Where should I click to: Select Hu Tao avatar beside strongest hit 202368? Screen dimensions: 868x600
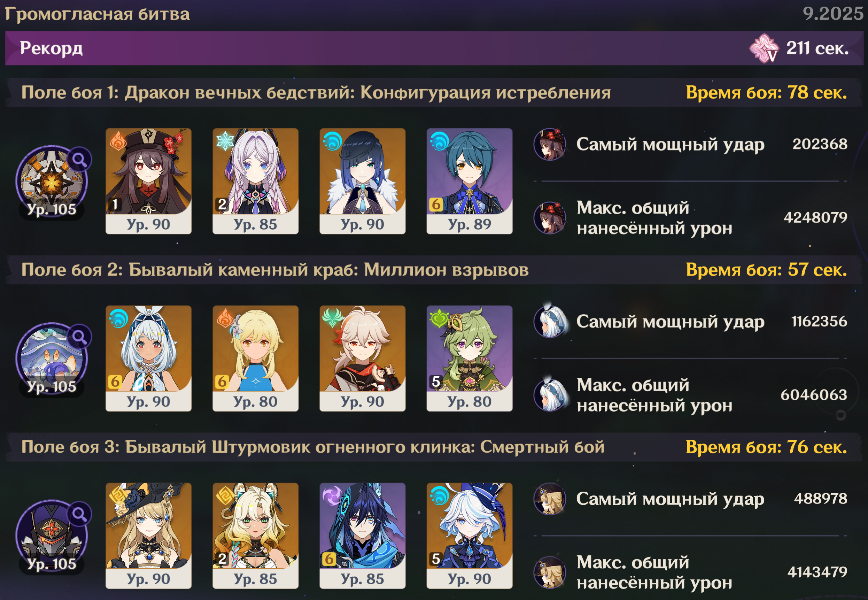click(x=550, y=144)
